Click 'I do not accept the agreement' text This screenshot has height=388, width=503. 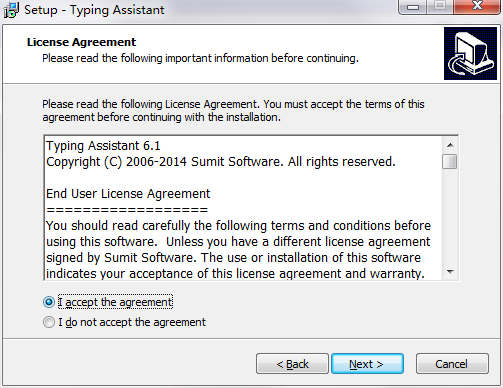click(132, 322)
